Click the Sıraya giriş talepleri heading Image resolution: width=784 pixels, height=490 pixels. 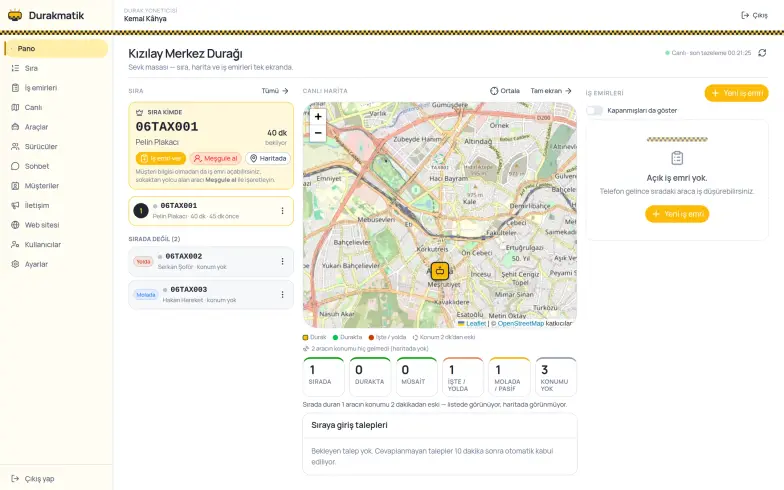point(349,425)
